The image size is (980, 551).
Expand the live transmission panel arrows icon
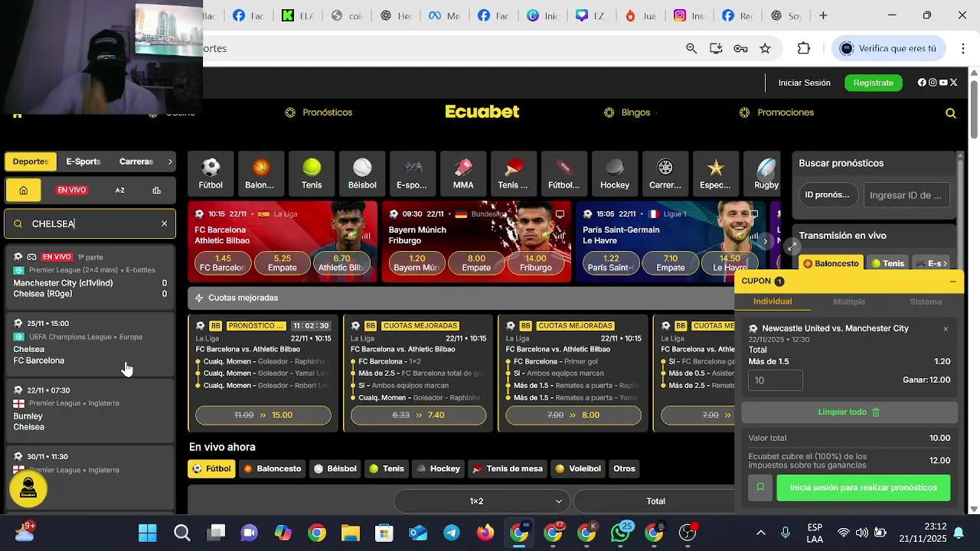click(792, 246)
